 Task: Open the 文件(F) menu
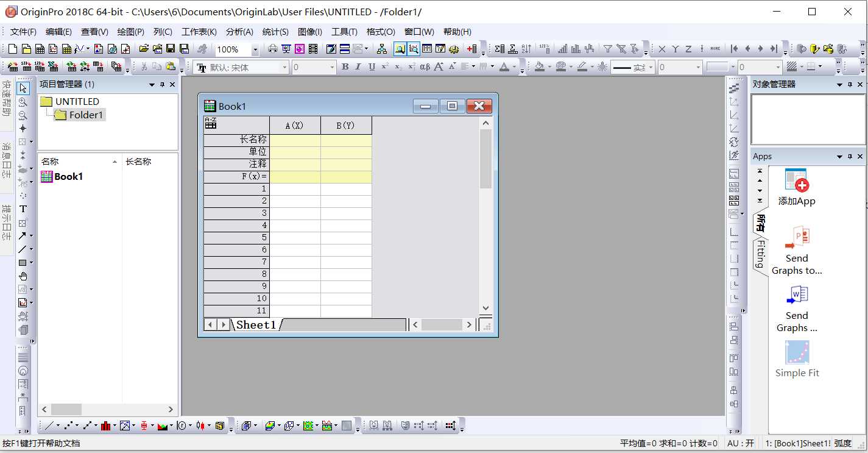point(23,32)
